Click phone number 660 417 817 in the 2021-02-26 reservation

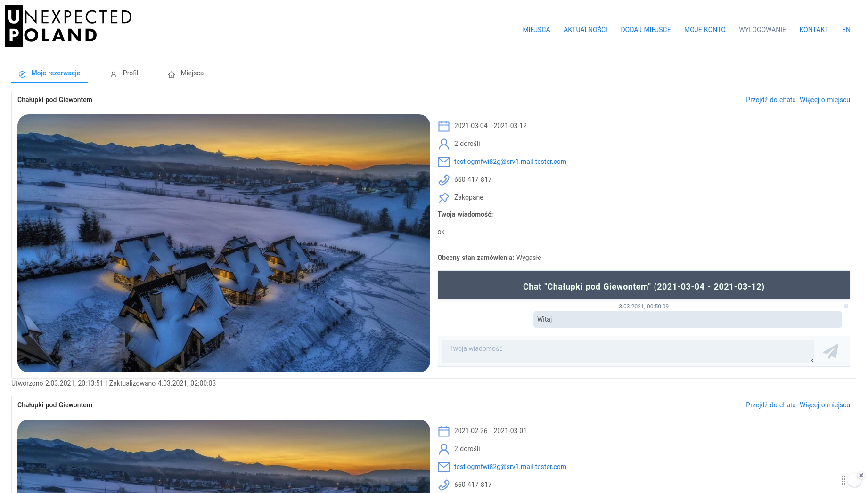point(473,485)
